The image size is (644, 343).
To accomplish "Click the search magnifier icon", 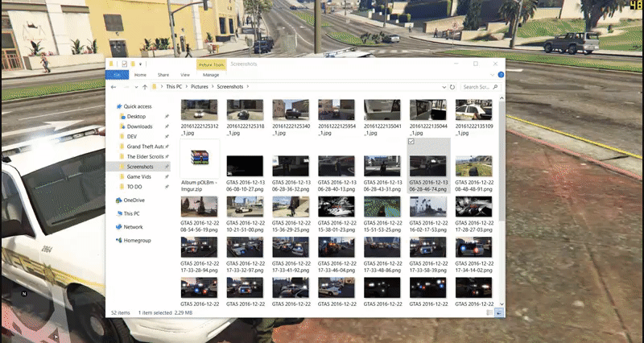I will (x=494, y=87).
